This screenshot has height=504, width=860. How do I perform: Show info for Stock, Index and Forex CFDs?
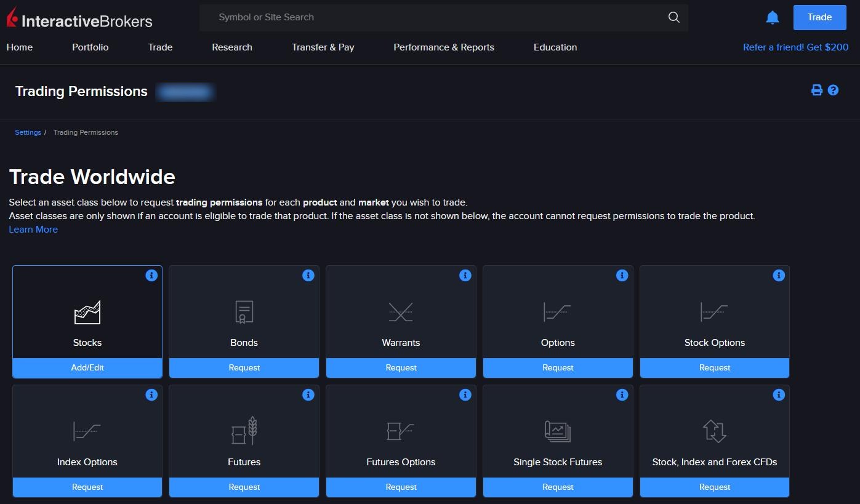click(x=779, y=394)
